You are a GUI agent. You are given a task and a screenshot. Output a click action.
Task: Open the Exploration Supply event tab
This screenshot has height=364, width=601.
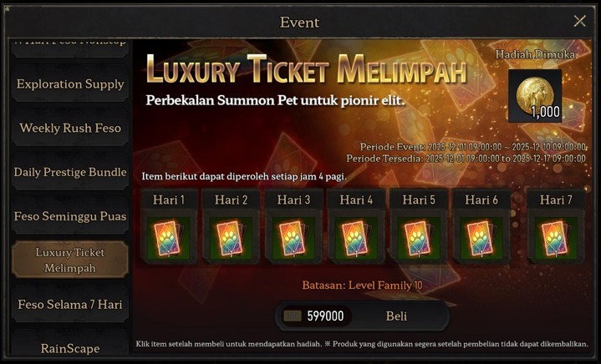[x=70, y=84]
